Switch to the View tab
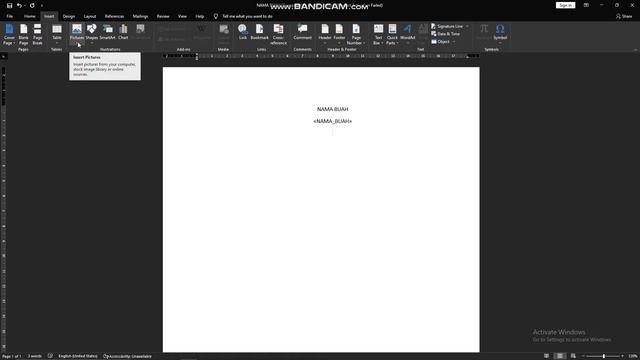The width and height of the screenshot is (640, 360). 182,16
